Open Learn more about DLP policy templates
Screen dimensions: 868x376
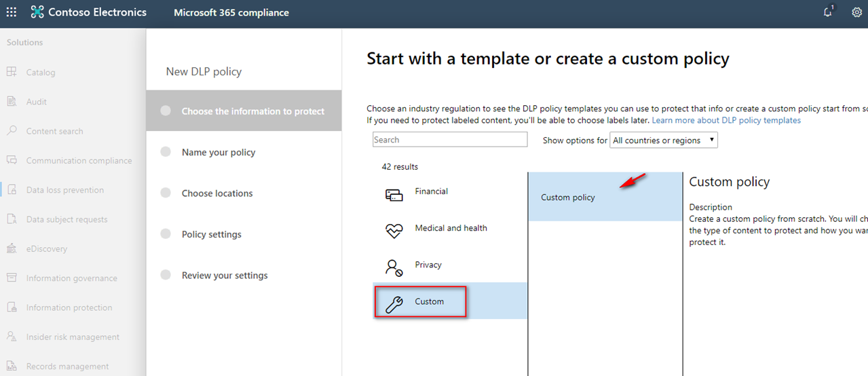[x=726, y=120]
